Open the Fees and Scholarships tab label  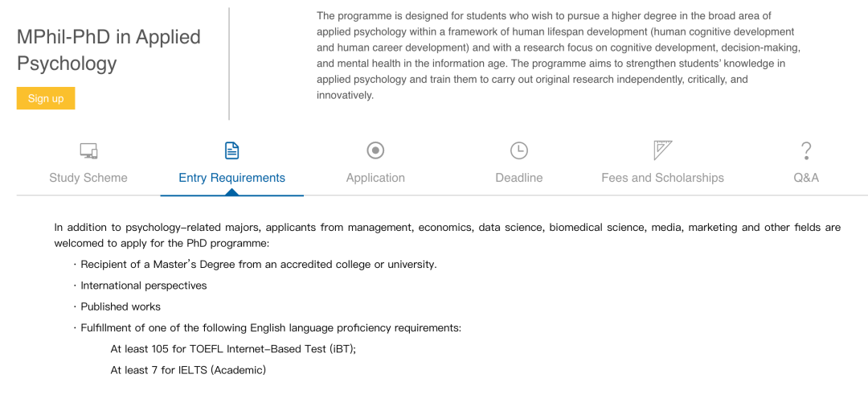click(x=662, y=178)
